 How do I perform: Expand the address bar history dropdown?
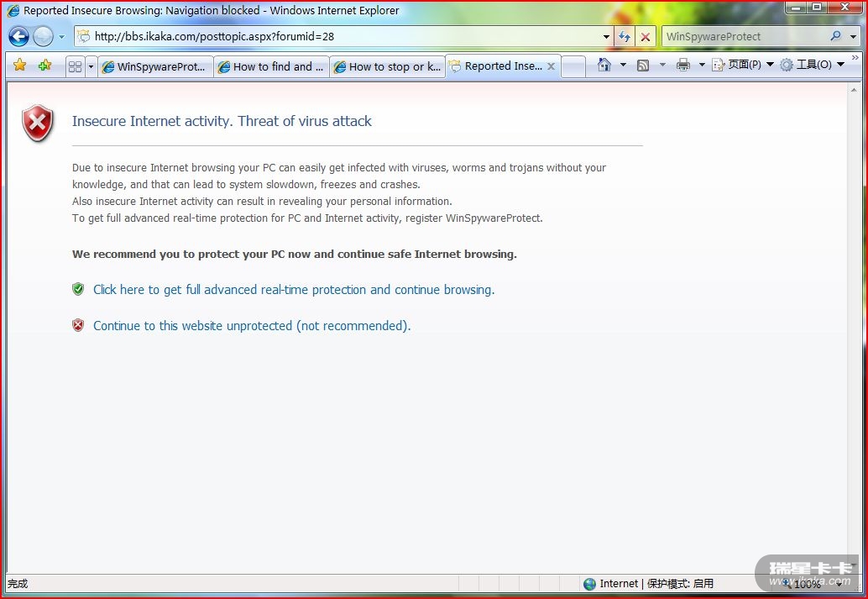pos(606,37)
